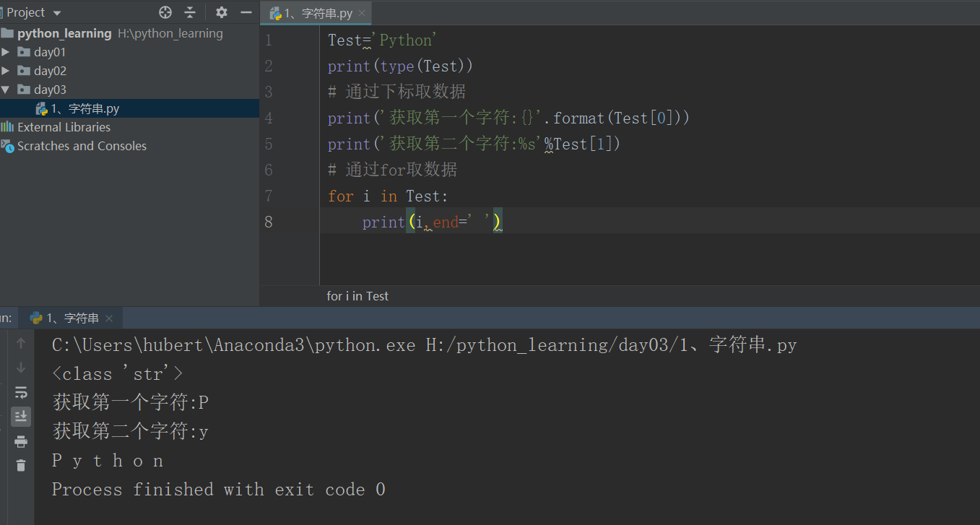980x525 pixels.
Task: Close the 1、字符串 run tab
Action: click(x=109, y=318)
